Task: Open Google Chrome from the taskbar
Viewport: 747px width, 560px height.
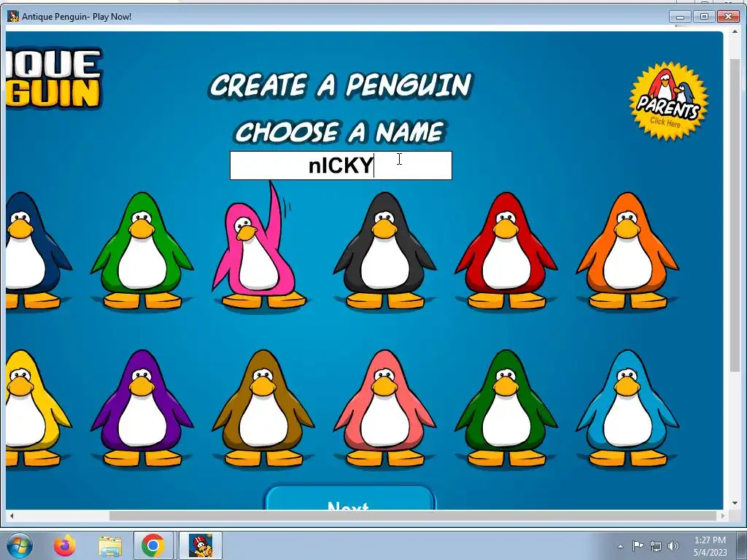Action: point(153,545)
